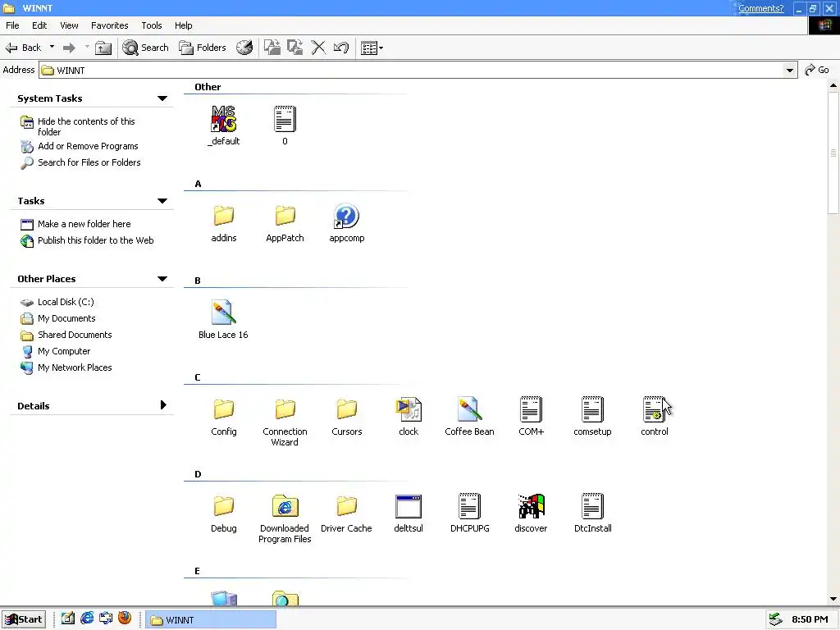Open Add or Remove Programs

(88, 146)
